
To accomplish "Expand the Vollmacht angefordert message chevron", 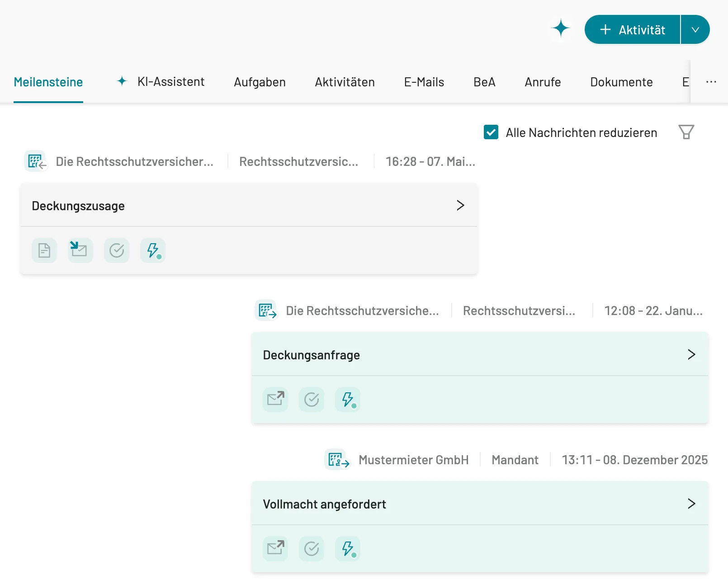I will (691, 504).
